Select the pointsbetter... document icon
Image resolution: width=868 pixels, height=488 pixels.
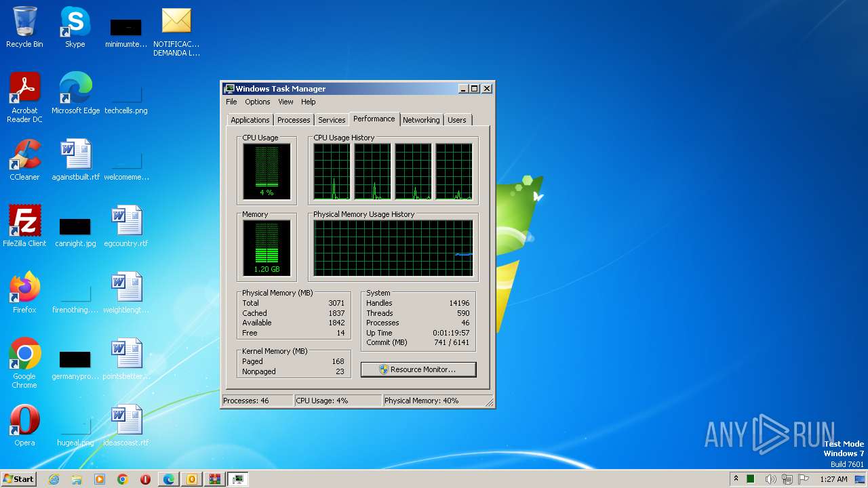click(126, 359)
